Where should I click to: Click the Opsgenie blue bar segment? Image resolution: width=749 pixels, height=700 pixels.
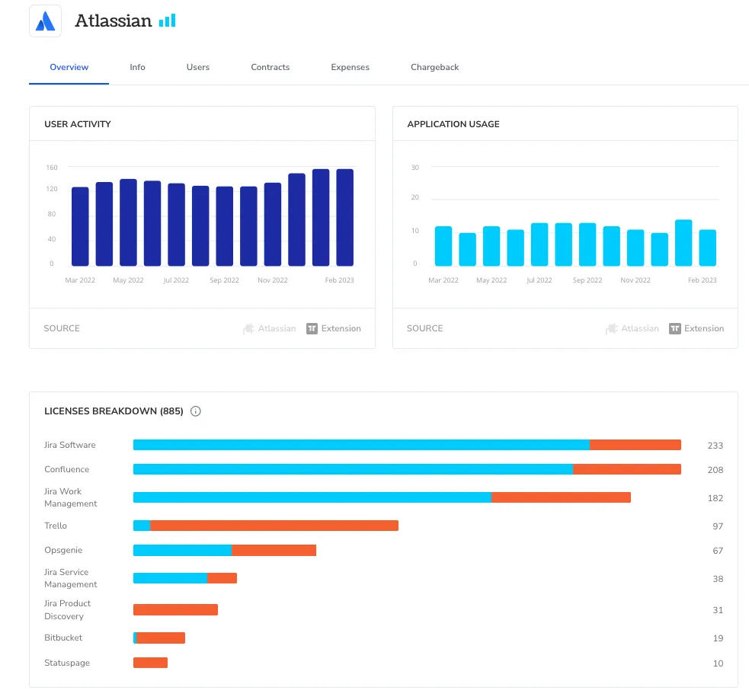tap(182, 551)
